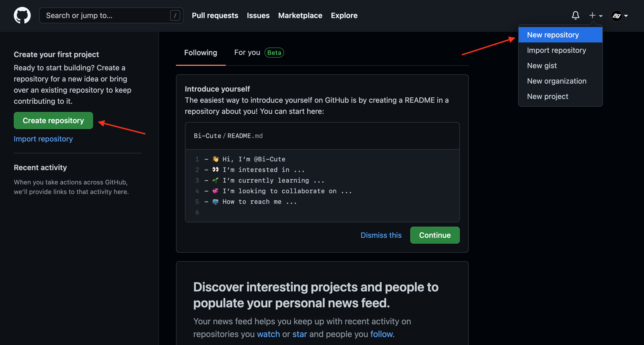The width and height of the screenshot is (644, 345).
Task: Click the plus create-new icon
Action: (592, 15)
